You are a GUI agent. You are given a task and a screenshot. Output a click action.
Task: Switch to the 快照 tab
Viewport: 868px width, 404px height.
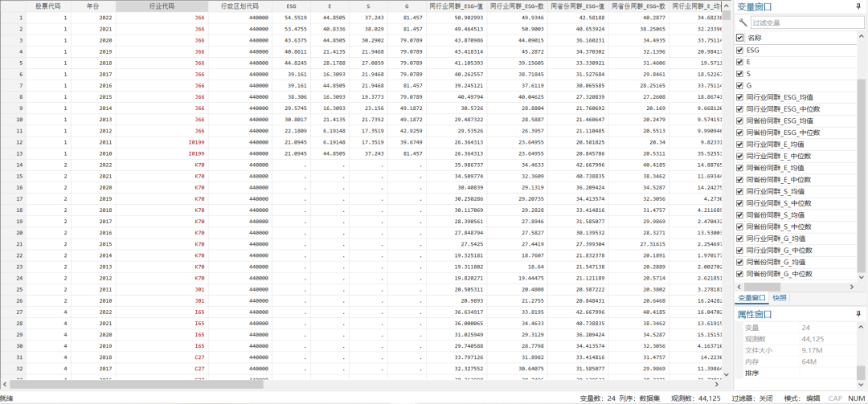coord(780,298)
